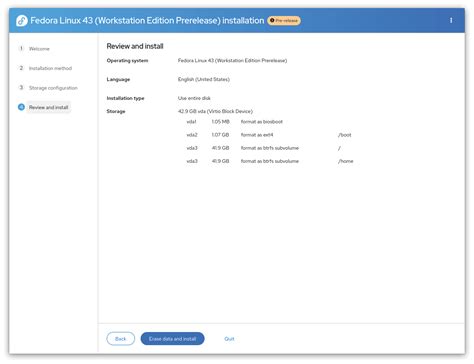Click the Quit link
The height and width of the screenshot is (364, 474).
pos(229,339)
